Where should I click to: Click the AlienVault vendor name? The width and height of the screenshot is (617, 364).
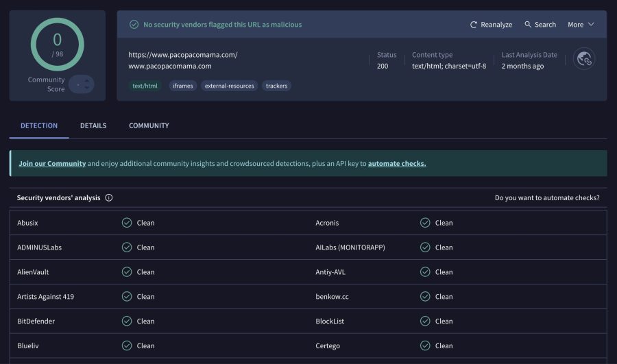coord(33,272)
